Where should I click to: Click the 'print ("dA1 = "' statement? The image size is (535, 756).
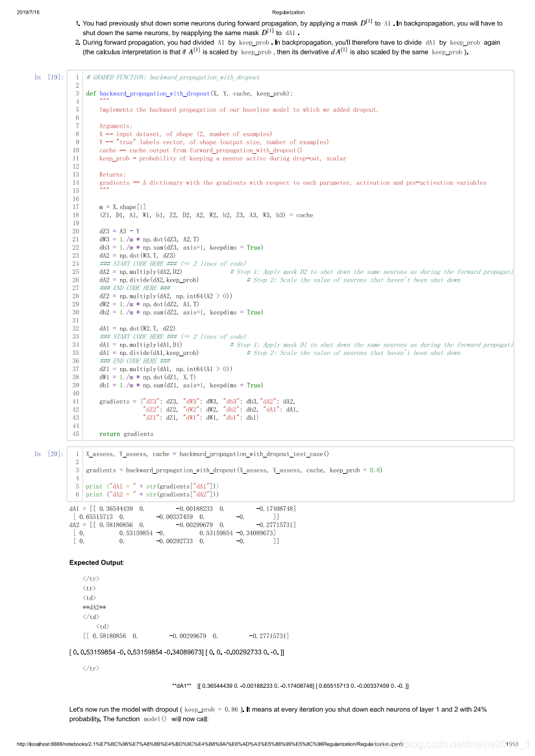(153, 487)
